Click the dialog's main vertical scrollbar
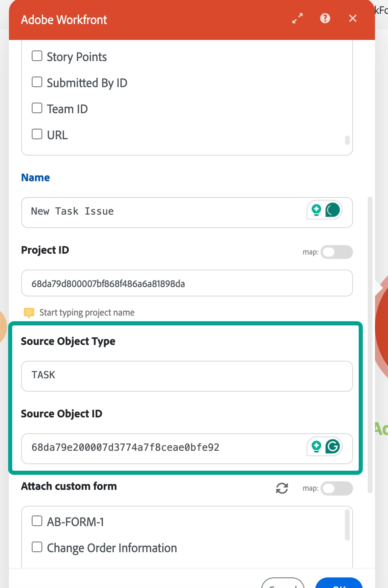Image resolution: width=388 pixels, height=588 pixels. 370,345
